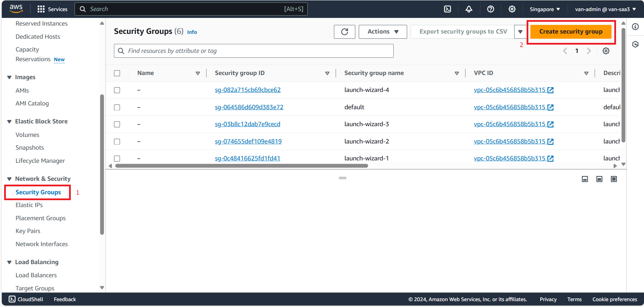Open the notifications bell

coord(469,9)
